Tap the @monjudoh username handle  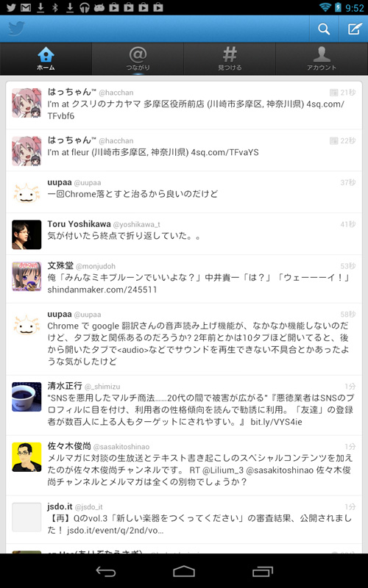point(96,267)
